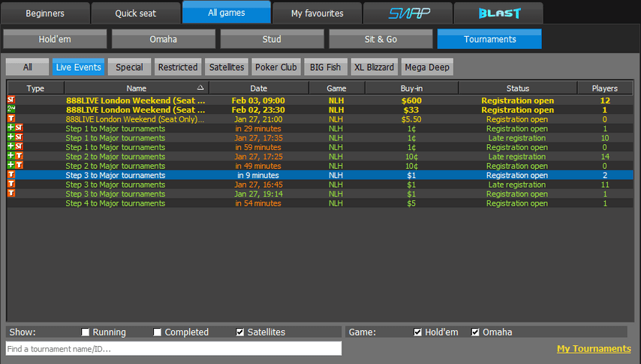This screenshot has width=641, height=364.
Task: Untick the Omaha game checkbox
Action: pos(475,332)
